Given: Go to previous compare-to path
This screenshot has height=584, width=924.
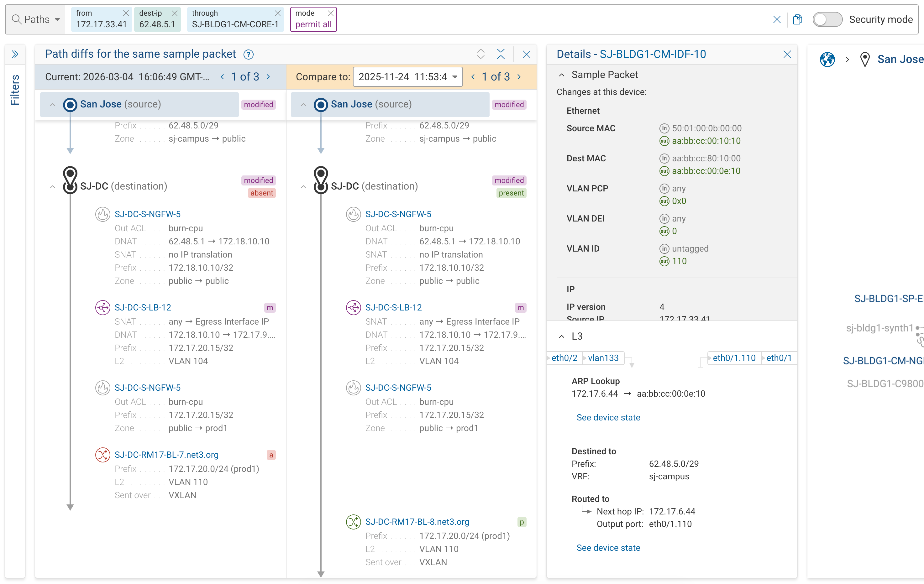Looking at the screenshot, I should pyautogui.click(x=473, y=77).
